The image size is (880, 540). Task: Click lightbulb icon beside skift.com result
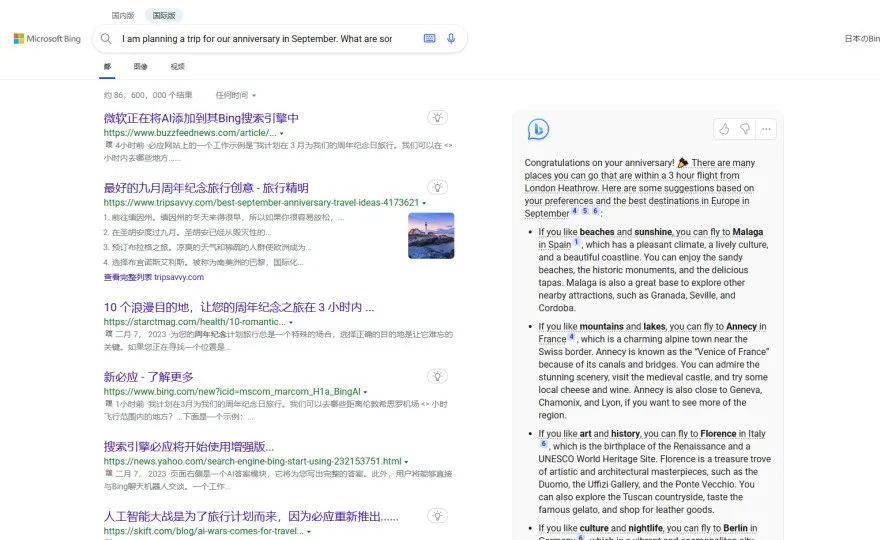pyautogui.click(x=438, y=515)
